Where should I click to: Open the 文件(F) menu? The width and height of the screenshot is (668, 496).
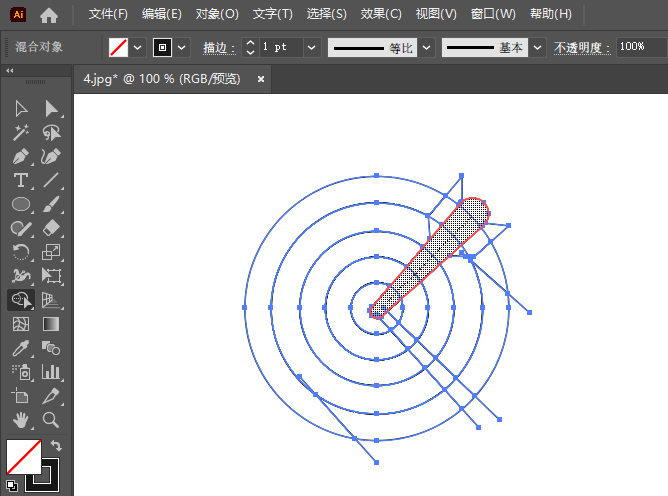click(108, 14)
